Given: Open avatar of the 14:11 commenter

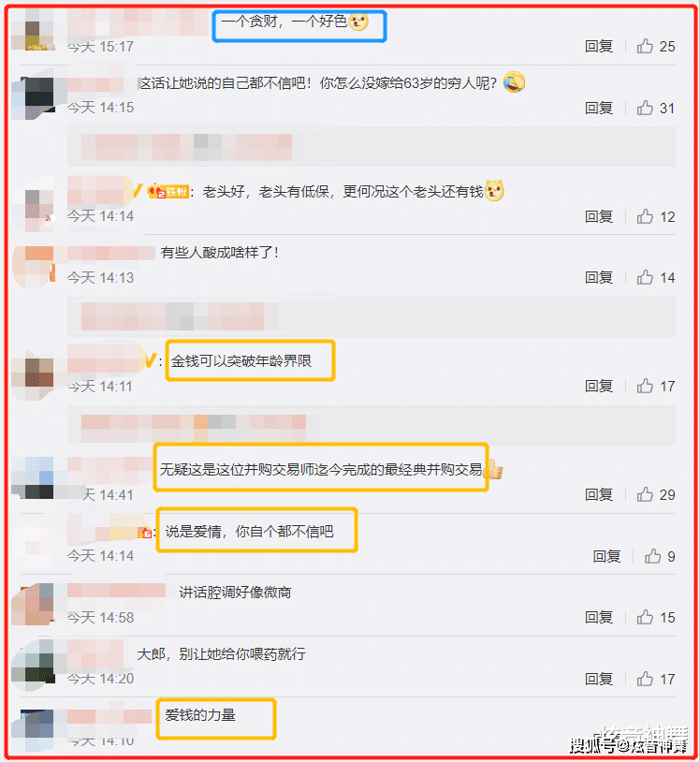Looking at the screenshot, I should click(x=33, y=374).
